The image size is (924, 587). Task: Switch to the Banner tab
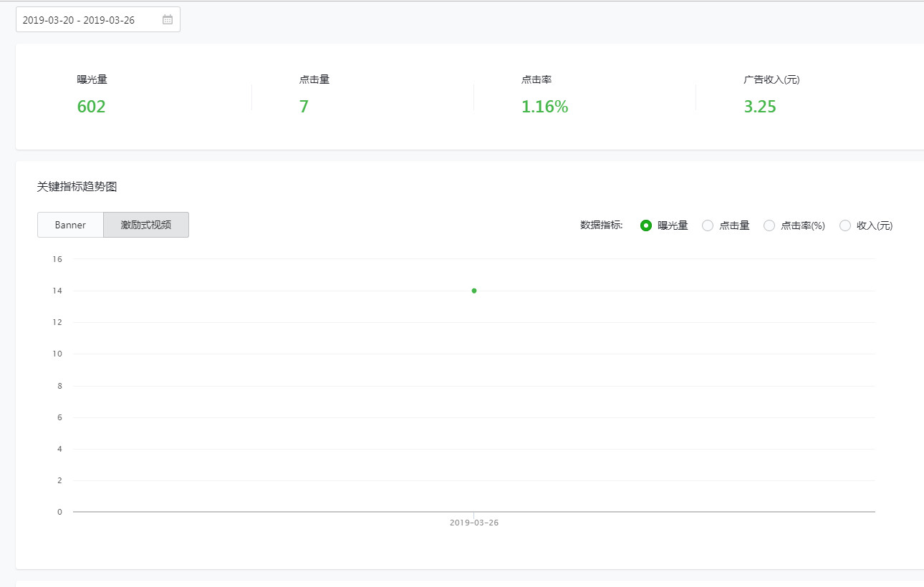(x=70, y=225)
